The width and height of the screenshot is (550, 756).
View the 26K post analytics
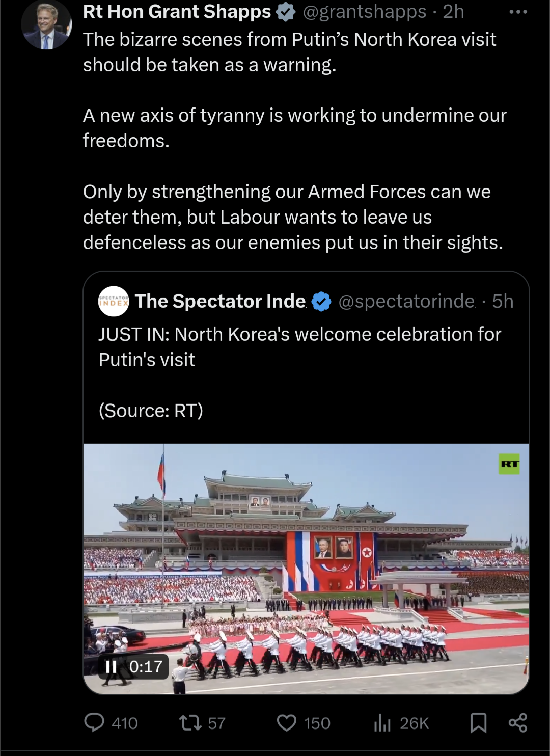pos(382,723)
